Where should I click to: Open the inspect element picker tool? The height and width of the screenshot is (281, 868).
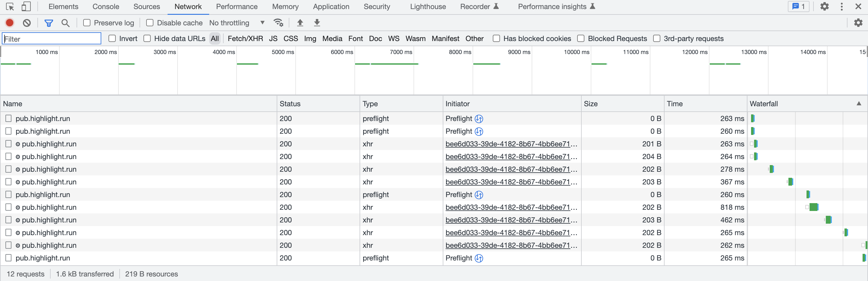coord(10,6)
